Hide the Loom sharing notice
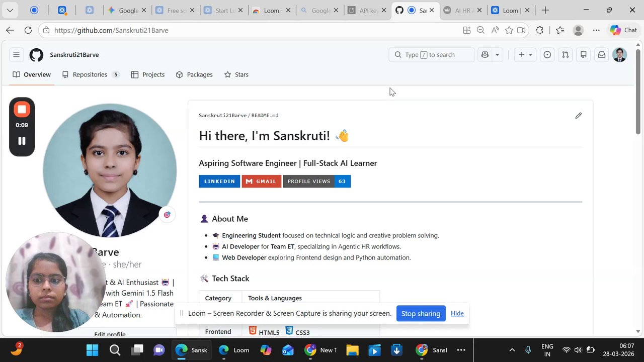 [457, 313]
